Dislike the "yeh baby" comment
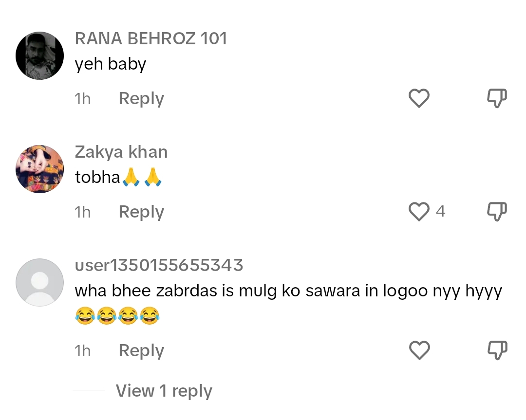This screenshot has height=420, width=526. tap(497, 98)
